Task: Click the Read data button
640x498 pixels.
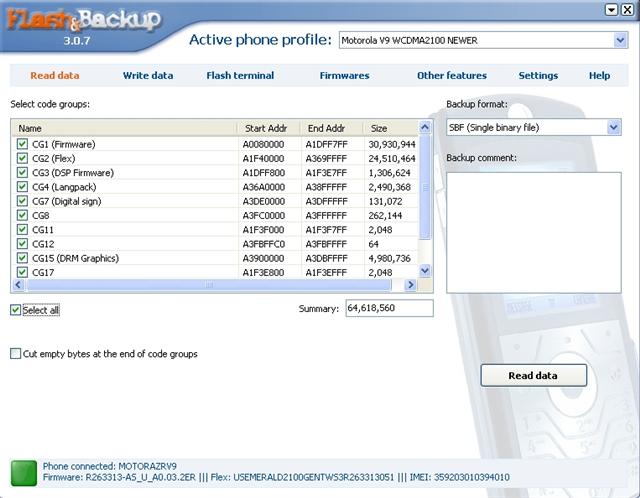Action: point(532,375)
